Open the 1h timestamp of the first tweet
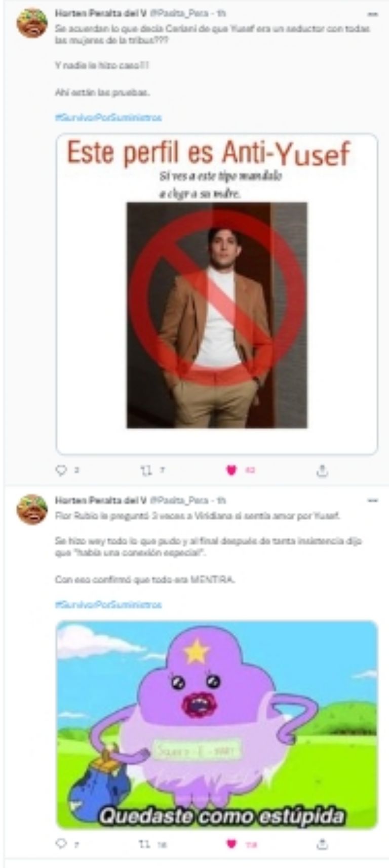Image resolution: width=389 pixels, height=868 pixels. pyautogui.click(x=221, y=14)
